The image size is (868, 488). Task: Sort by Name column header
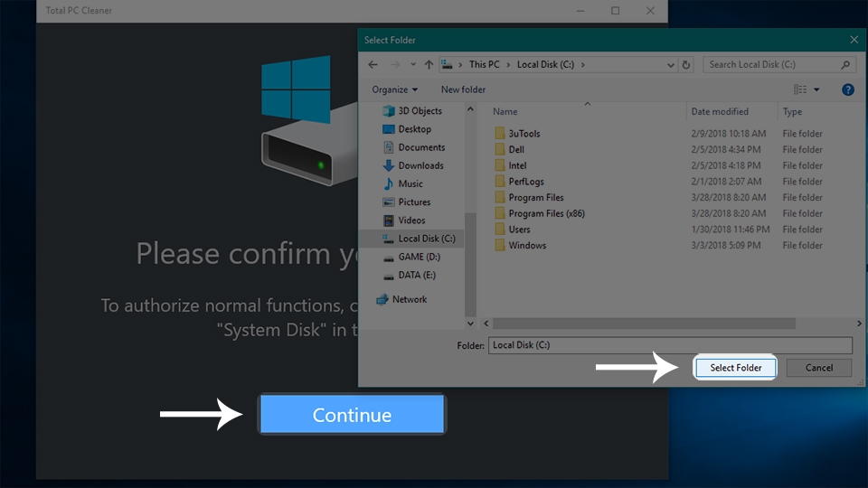[505, 112]
